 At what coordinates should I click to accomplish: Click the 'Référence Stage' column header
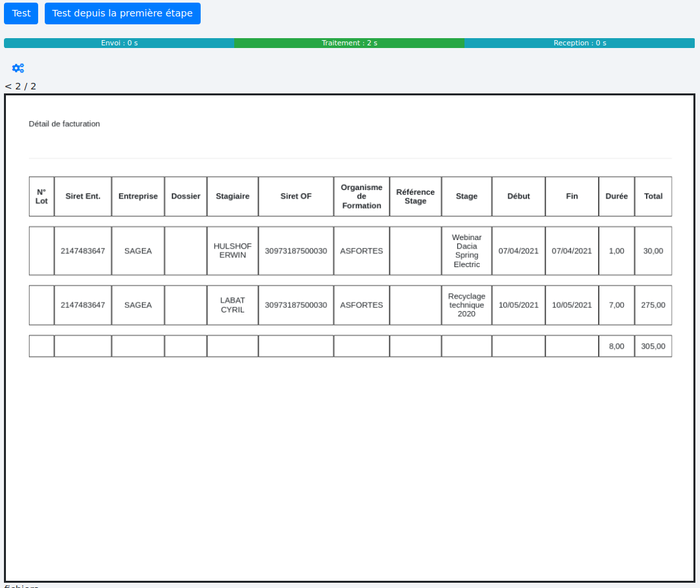pos(415,196)
